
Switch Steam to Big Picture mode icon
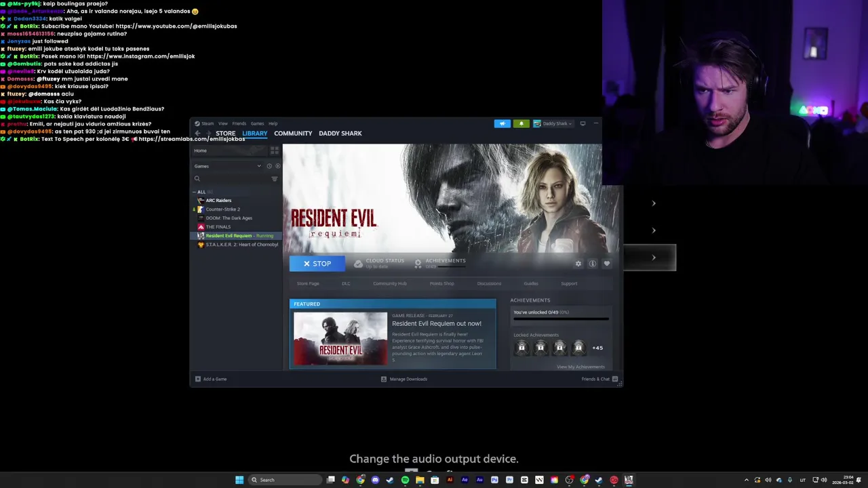583,123
